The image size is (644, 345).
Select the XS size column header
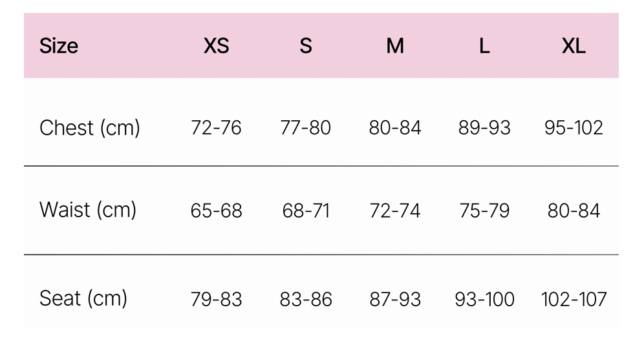click(x=216, y=46)
